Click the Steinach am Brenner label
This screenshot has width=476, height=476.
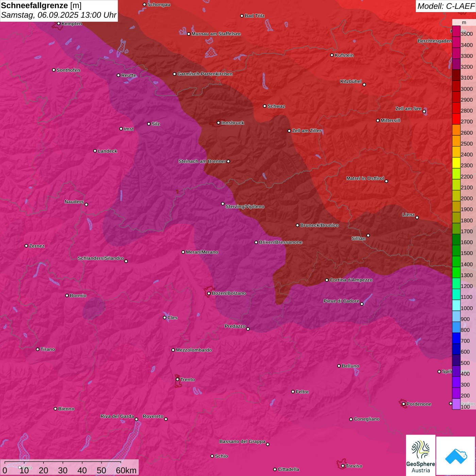(202, 161)
